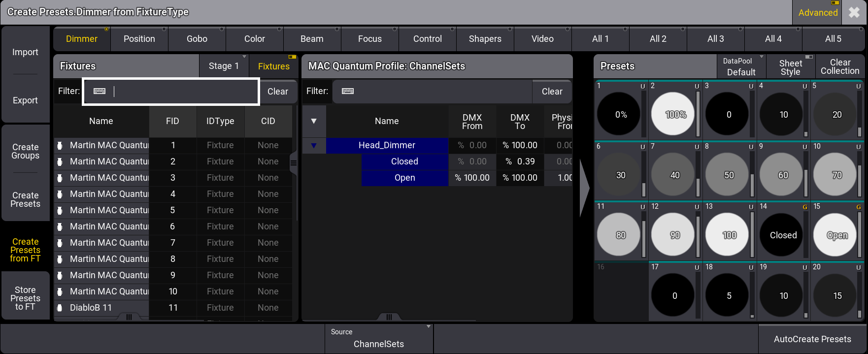Click keyboard icon in Fixtures filter

(100, 91)
